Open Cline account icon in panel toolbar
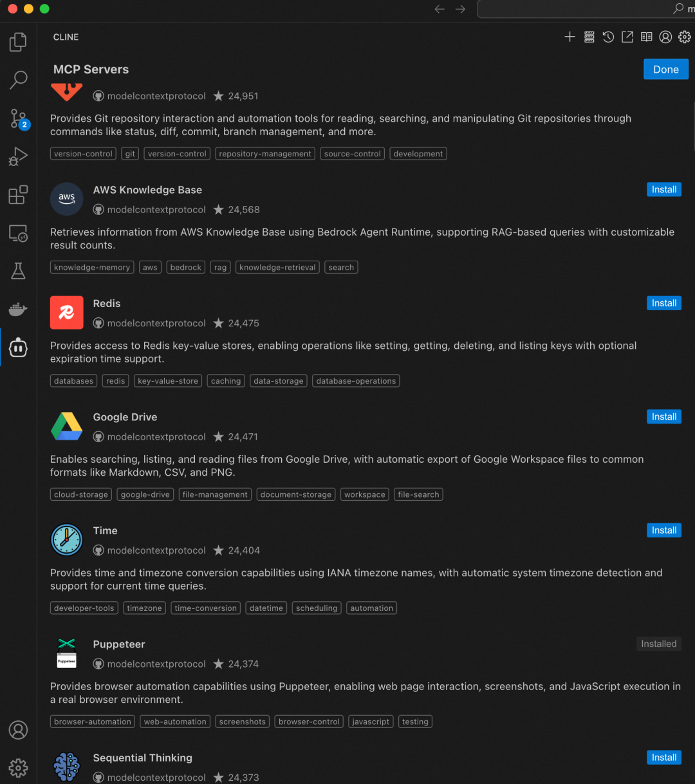 (x=665, y=37)
